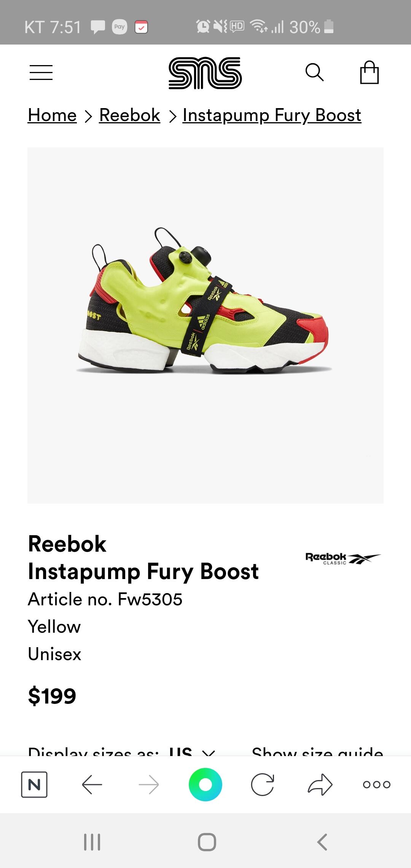The height and width of the screenshot is (868, 411).
Task: Go back with browser left arrow
Action: click(92, 785)
